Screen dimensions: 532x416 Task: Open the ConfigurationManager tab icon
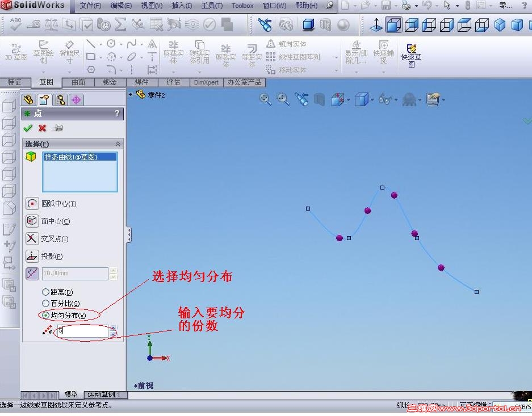[x=60, y=100]
